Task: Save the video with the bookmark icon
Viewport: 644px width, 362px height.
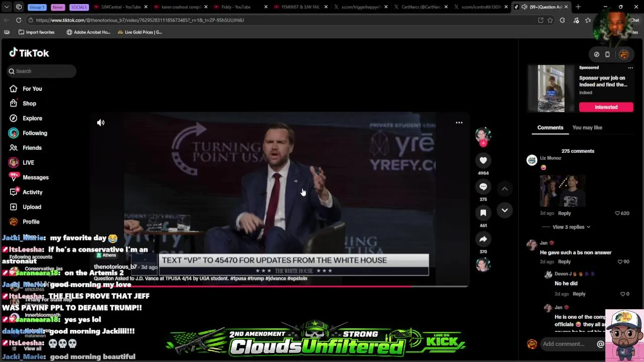Action: click(483, 213)
